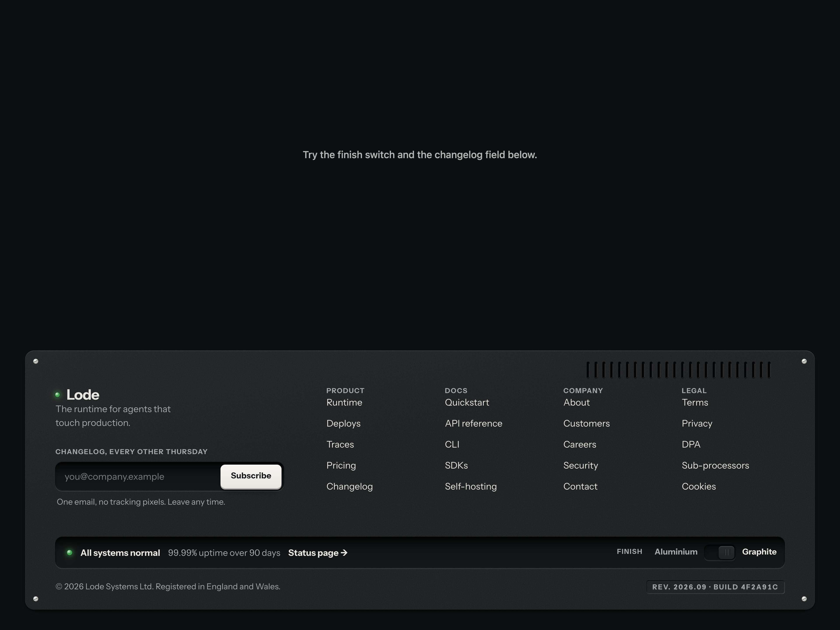Open the About company link
The height and width of the screenshot is (630, 840).
click(x=576, y=402)
